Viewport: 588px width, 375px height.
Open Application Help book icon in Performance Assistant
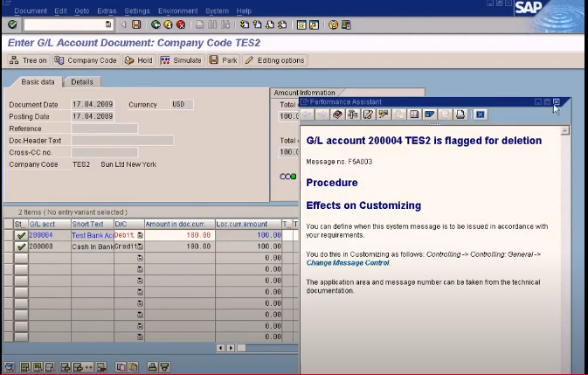(337, 115)
